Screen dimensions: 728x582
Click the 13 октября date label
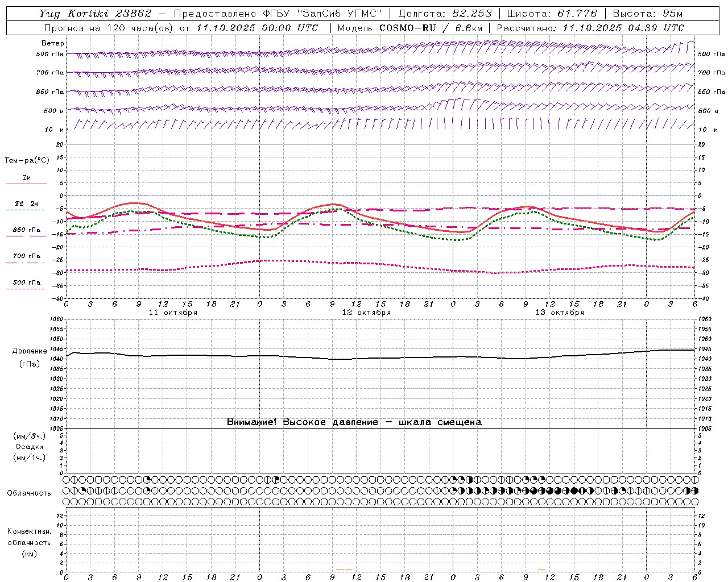(560, 313)
